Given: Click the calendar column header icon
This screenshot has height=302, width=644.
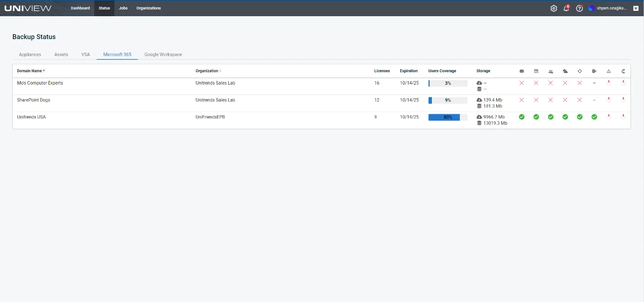Looking at the screenshot, I should [536, 71].
